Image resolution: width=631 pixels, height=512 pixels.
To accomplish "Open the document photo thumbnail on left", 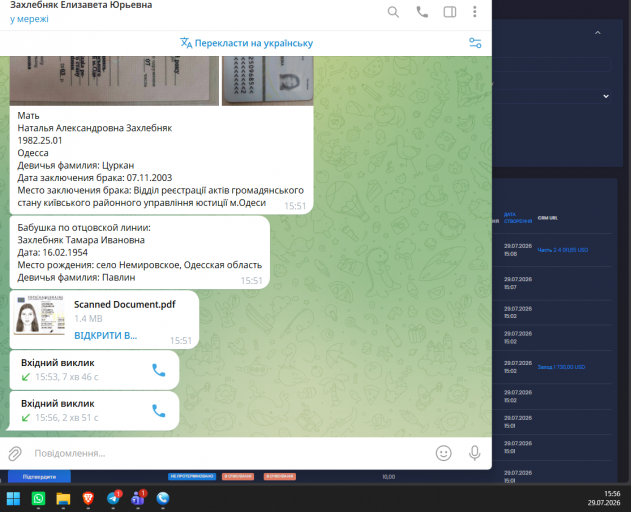I will (x=114, y=81).
